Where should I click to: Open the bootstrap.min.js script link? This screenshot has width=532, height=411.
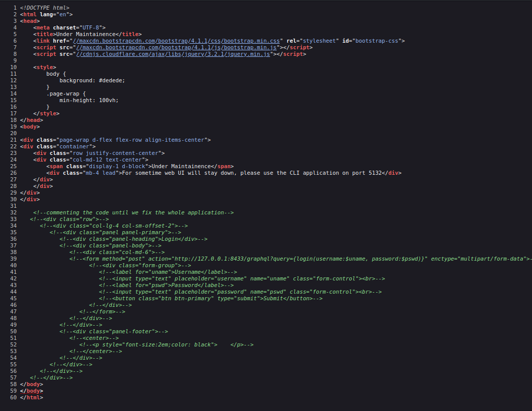177,48
